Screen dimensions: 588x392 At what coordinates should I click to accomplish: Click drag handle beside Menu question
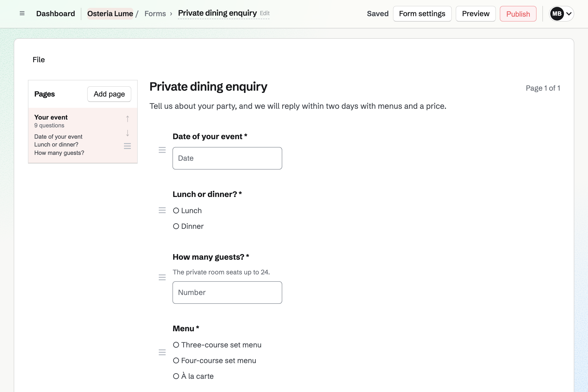pos(162,352)
